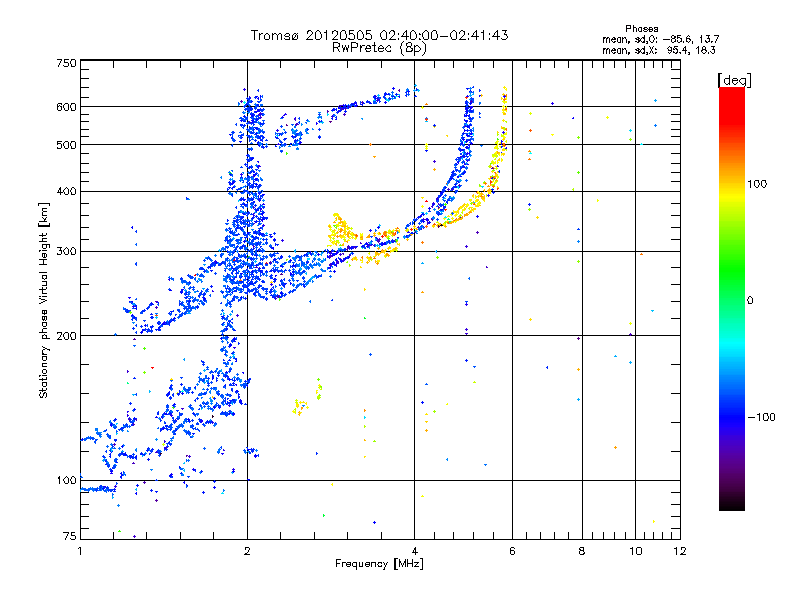Select the 'mean, sd,O: -85.6, 13.7' line
Image resolution: width=800 pixels, height=600 pixels.
pos(661,39)
